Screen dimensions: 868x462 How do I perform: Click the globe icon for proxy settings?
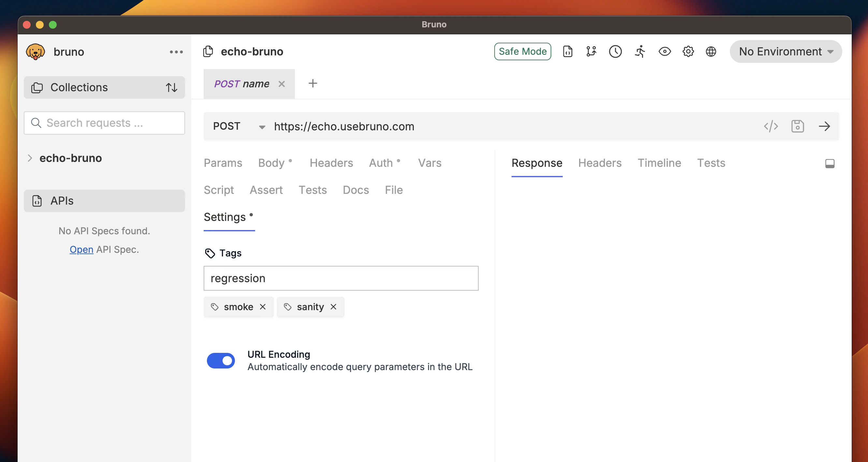pos(711,51)
